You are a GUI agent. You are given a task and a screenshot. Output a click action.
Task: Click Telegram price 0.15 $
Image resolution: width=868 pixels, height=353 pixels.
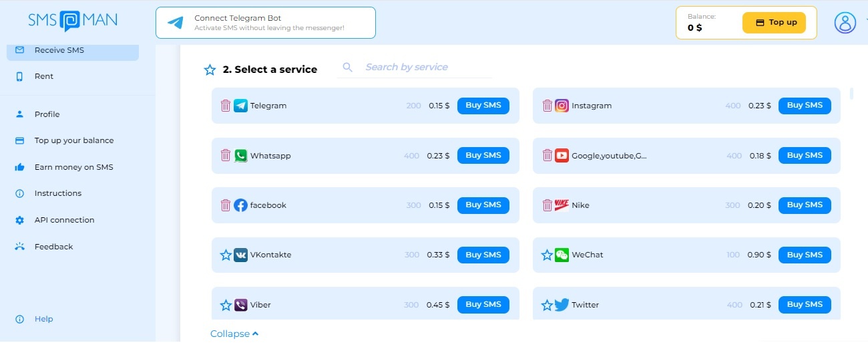[439, 106]
